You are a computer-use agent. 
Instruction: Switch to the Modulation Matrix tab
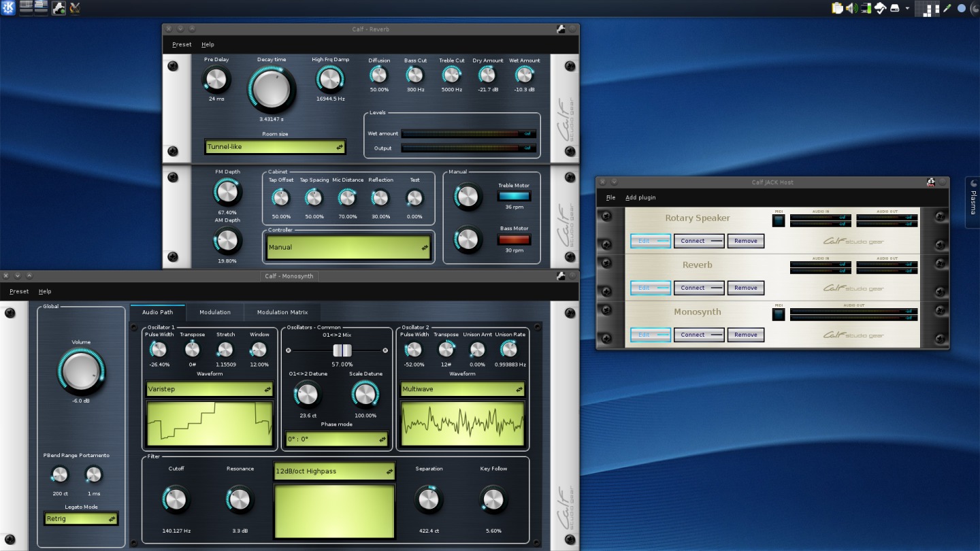[x=282, y=312]
